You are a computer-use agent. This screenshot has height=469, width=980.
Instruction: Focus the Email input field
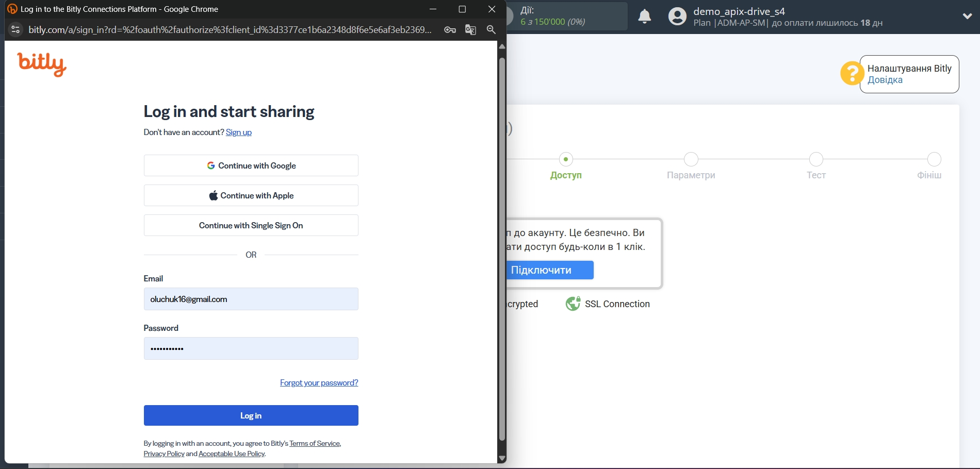[251, 299]
